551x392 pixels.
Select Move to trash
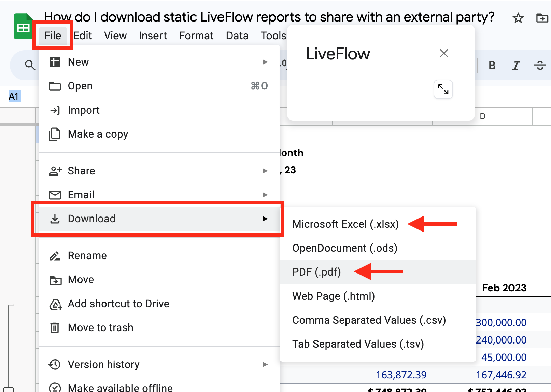(159, 328)
